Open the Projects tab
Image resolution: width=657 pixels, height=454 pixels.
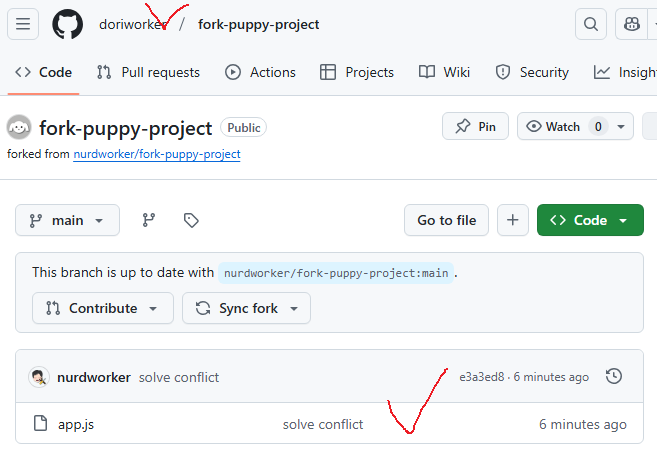click(357, 72)
